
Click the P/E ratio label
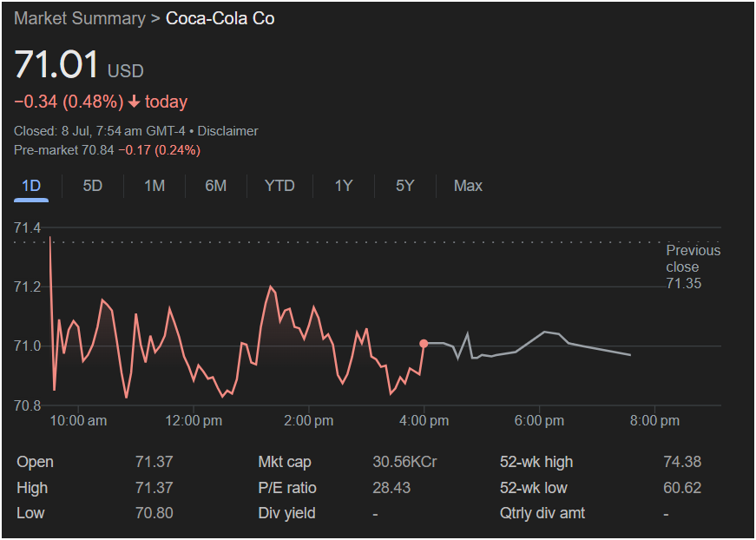click(x=287, y=488)
